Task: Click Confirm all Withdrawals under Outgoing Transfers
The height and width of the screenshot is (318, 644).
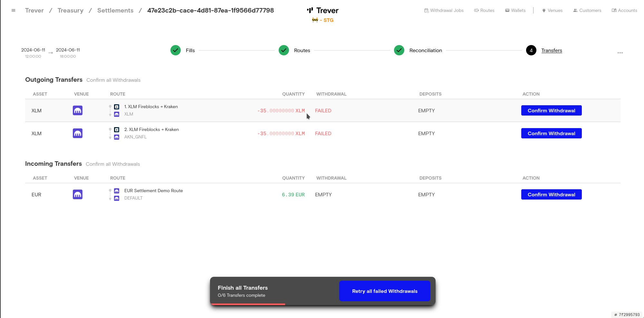Action: [x=113, y=80]
